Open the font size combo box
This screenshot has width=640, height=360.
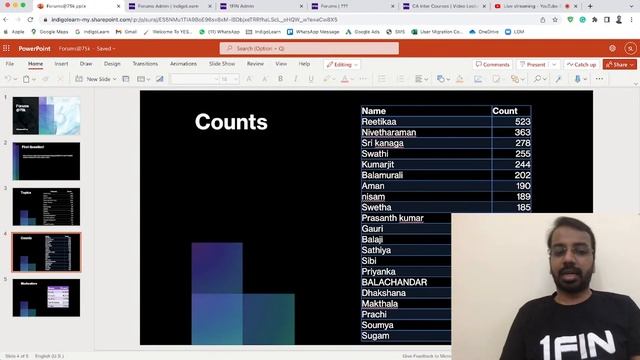pyautogui.click(x=229, y=79)
